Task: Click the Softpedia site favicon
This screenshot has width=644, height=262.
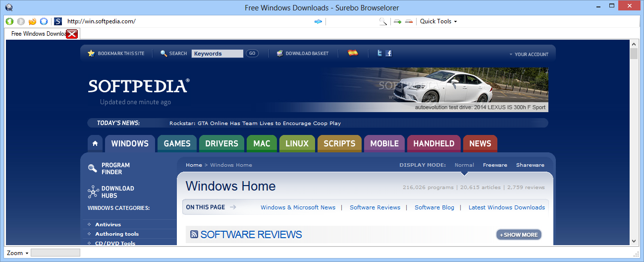Action: click(57, 21)
